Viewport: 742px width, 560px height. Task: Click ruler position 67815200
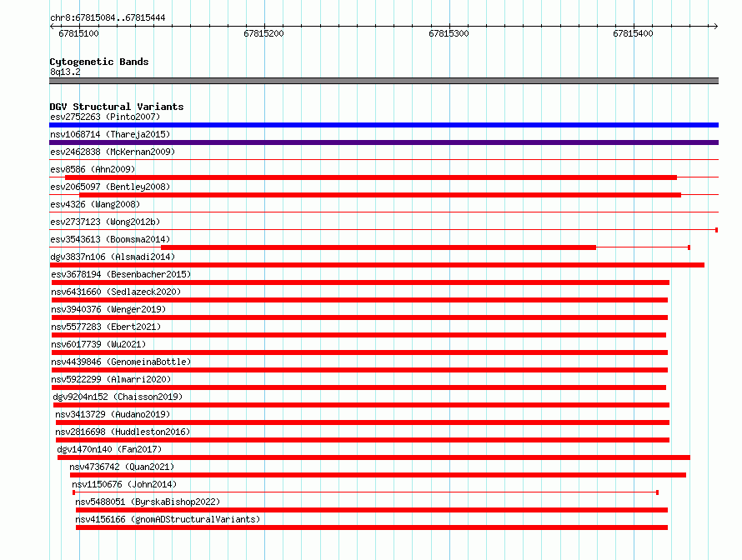pyautogui.click(x=263, y=33)
